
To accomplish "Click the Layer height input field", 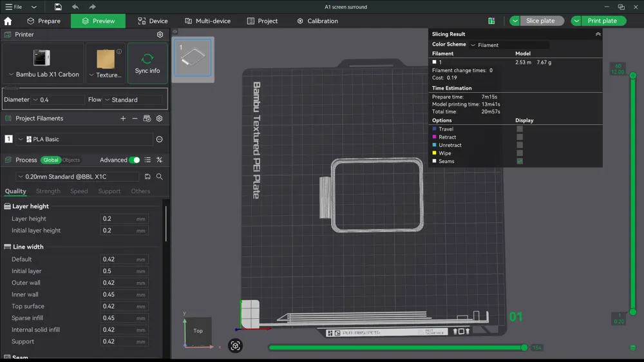I will [x=124, y=219].
